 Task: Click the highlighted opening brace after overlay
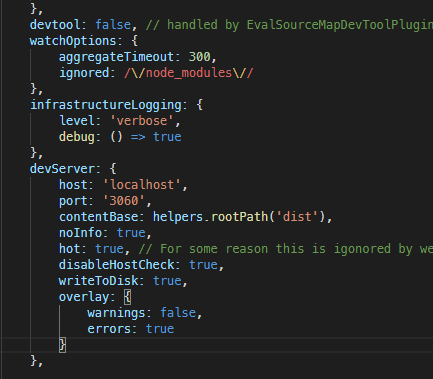(x=127, y=297)
